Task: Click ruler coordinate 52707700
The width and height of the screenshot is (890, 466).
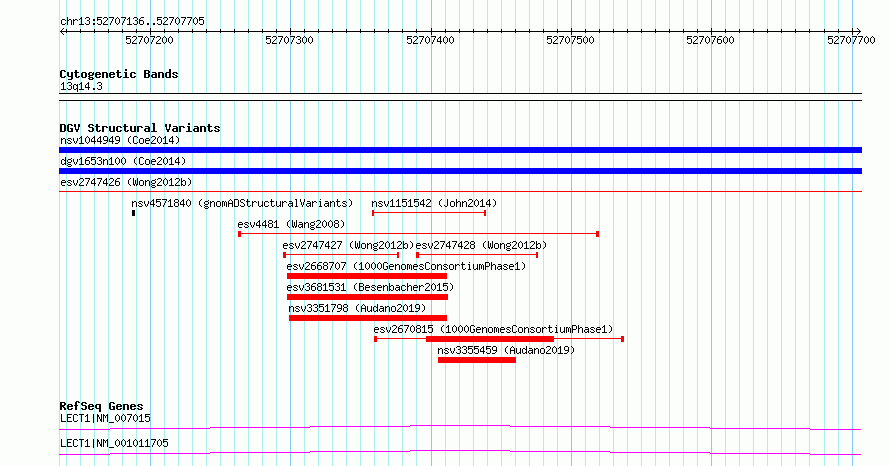Action: tap(851, 40)
